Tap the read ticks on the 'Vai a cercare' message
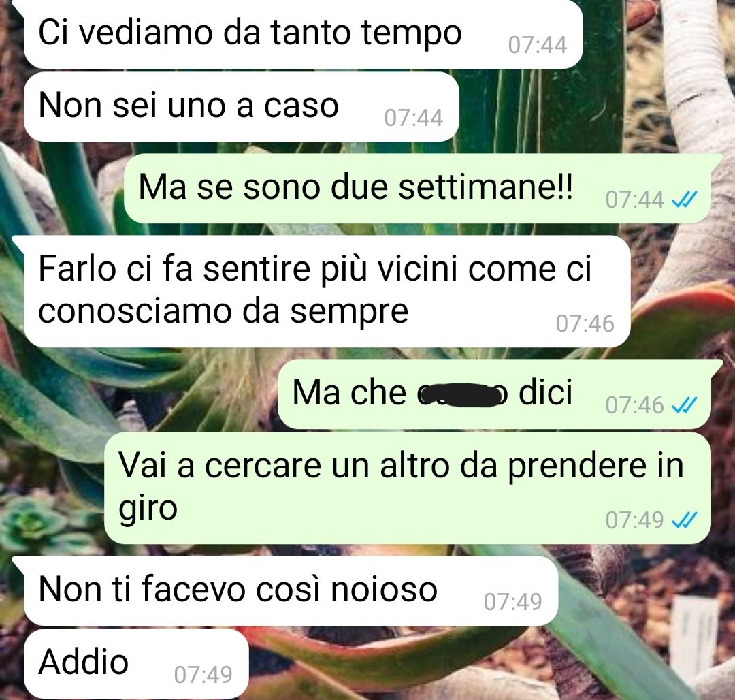This screenshot has height=700, width=735. coord(685,520)
